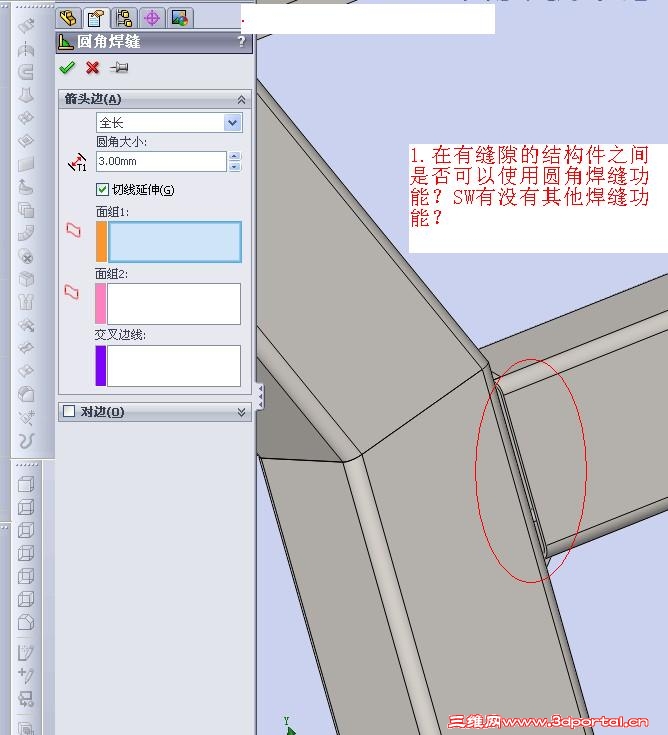Click the rectangle with arrows toolbar icon
This screenshot has width=668, height=735.
coord(26,699)
